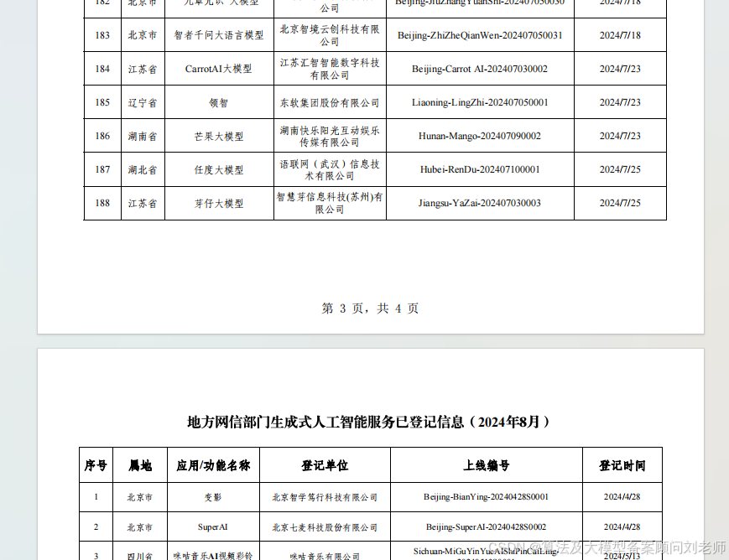The width and height of the screenshot is (729, 560).
Task: Select code Jiangsu-YaZai-202407030003
Action: click(480, 203)
